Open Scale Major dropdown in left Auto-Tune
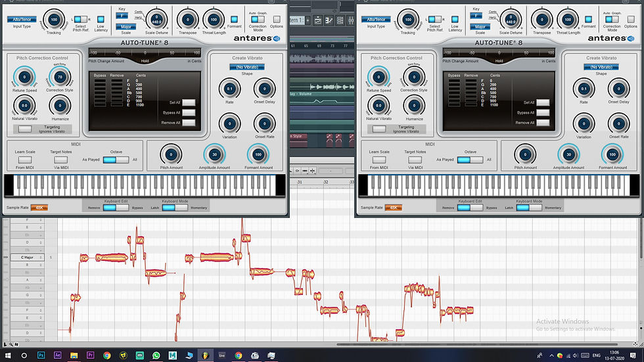 (126, 27)
